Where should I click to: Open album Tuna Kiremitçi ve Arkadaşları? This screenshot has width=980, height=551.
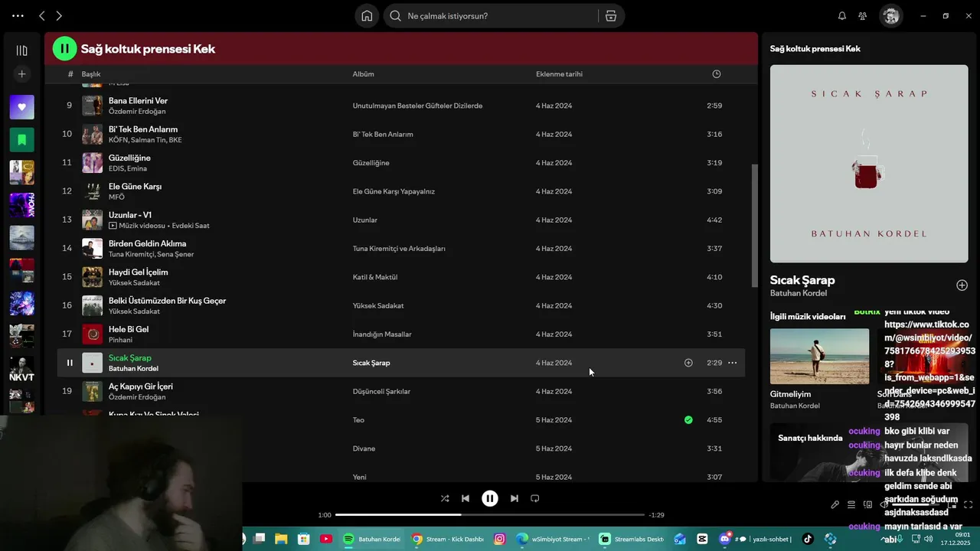click(399, 249)
